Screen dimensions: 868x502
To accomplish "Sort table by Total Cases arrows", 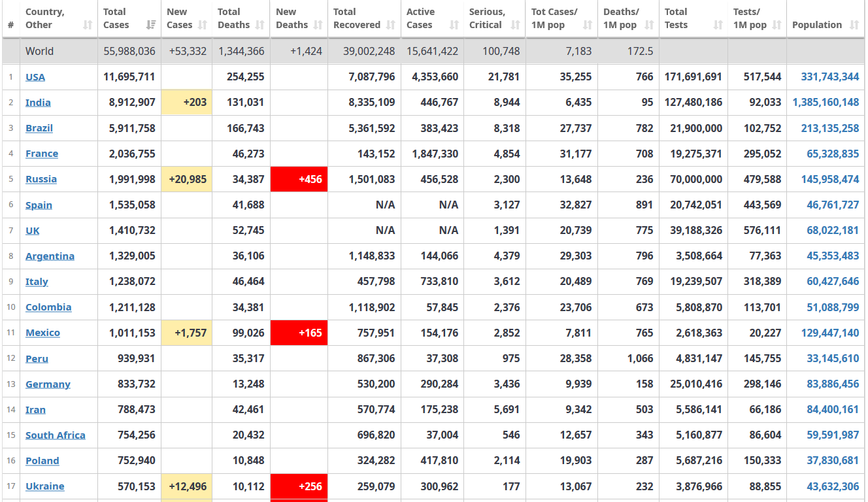I will click(151, 25).
